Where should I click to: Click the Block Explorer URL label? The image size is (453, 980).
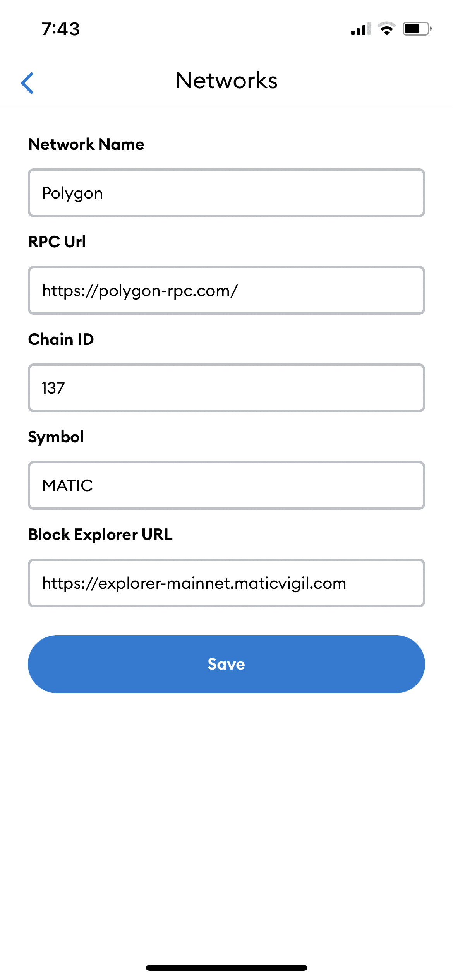tap(101, 535)
